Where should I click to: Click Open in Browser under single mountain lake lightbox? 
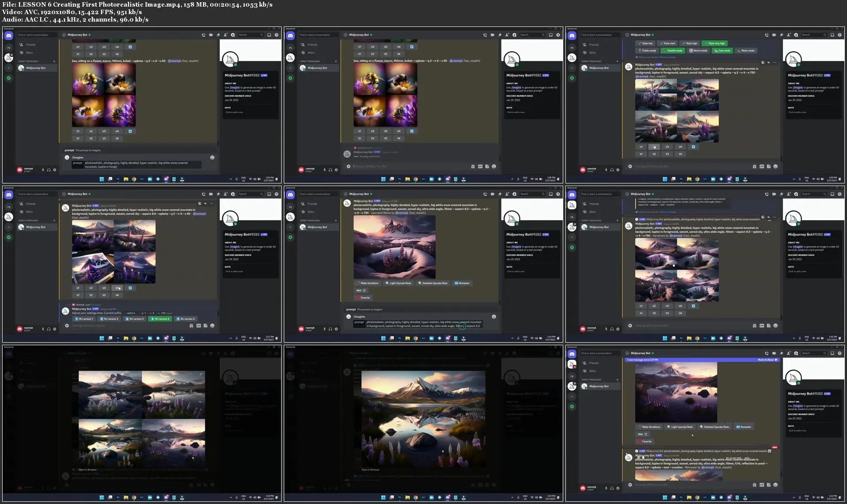click(370, 470)
